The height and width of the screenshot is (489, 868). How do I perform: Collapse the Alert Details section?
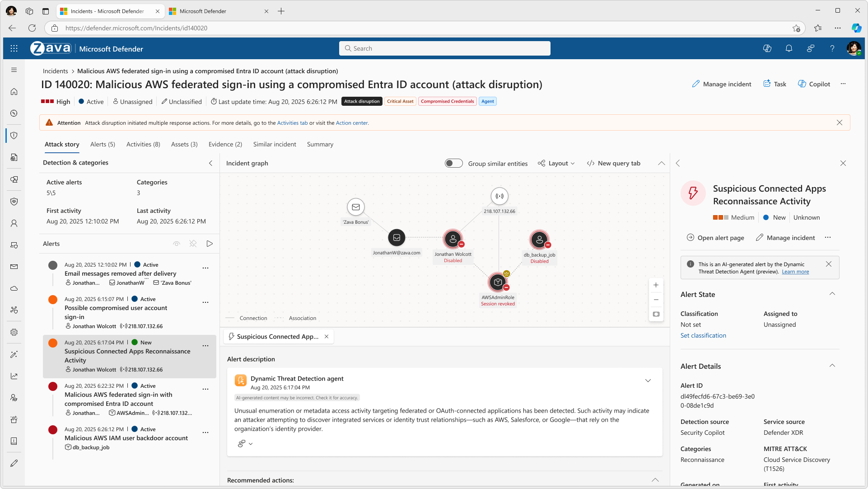[832, 366]
